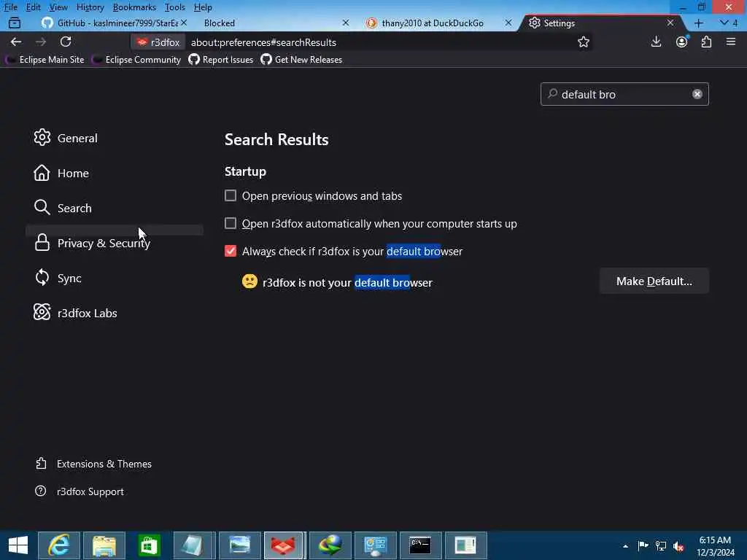Open the account profile icon

coord(682,42)
